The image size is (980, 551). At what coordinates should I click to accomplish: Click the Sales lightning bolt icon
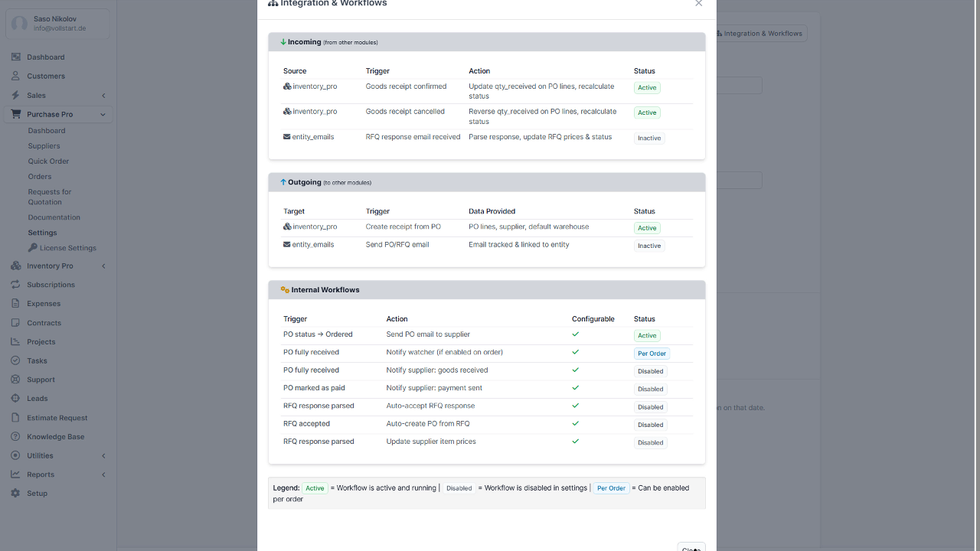pos(16,95)
